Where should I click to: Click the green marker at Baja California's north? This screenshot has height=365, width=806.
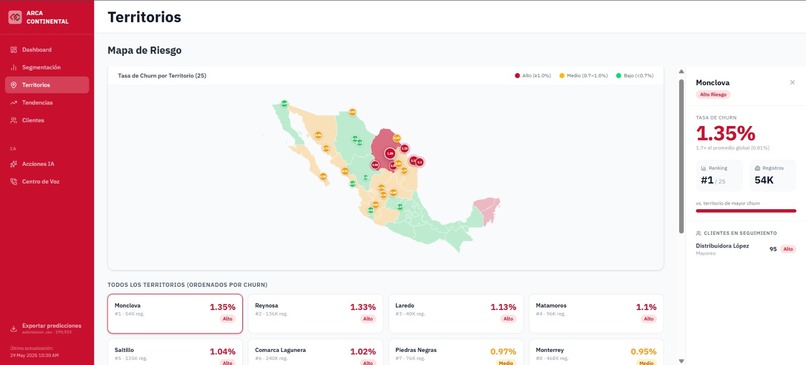284,103
